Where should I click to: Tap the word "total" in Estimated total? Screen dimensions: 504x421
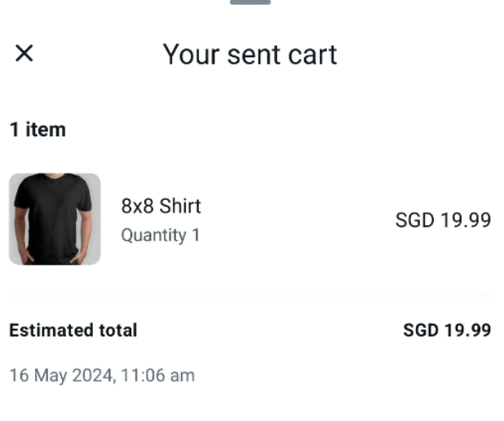click(x=117, y=330)
